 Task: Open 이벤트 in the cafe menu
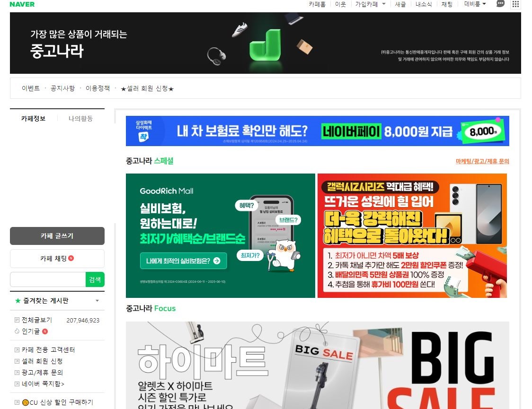(x=31, y=88)
